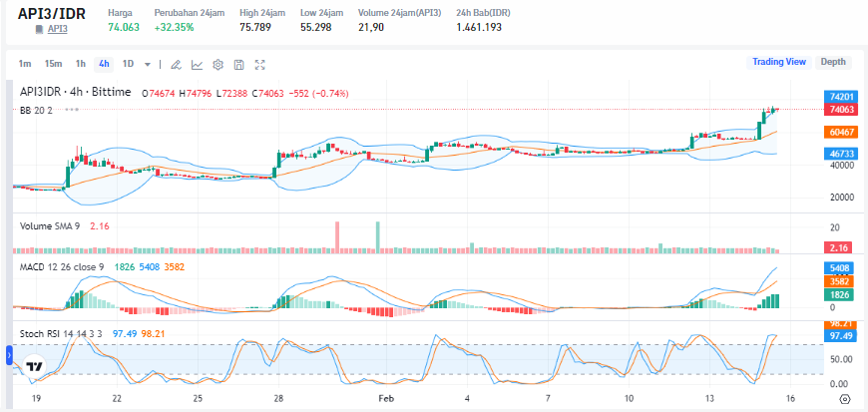868x412 pixels.
Task: Open bottom-right chart scale settings icon
Action: 844,399
